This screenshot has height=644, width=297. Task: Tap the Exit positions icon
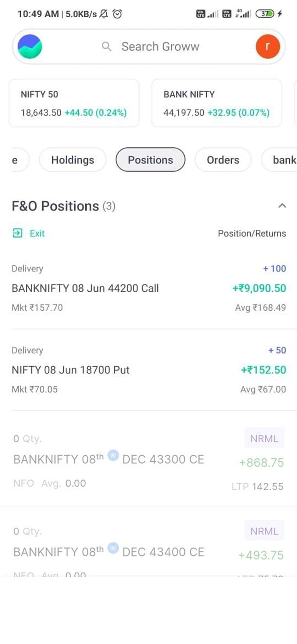coord(18,233)
